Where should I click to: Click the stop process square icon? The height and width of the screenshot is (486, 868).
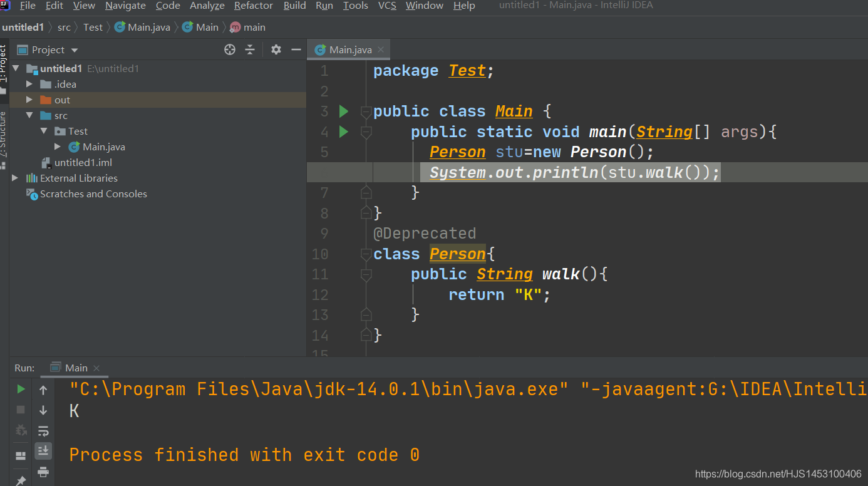tap(21, 410)
